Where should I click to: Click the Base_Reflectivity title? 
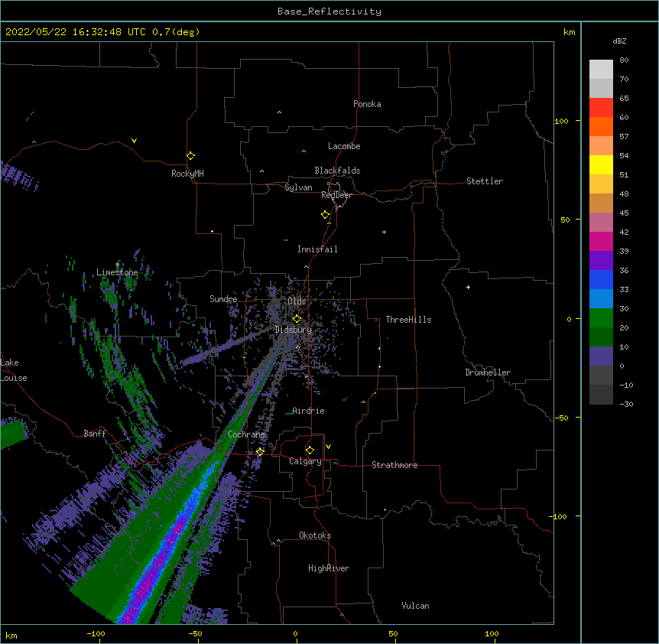point(329,11)
